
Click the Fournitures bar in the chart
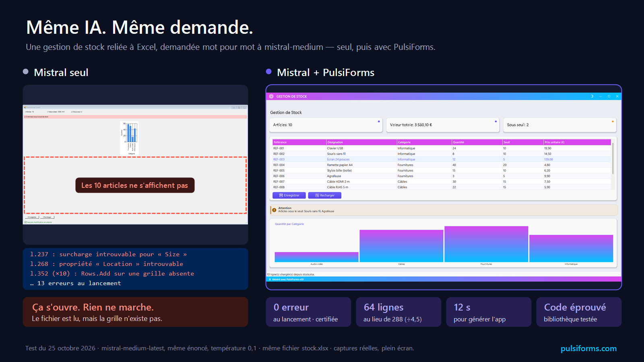tap(486, 244)
